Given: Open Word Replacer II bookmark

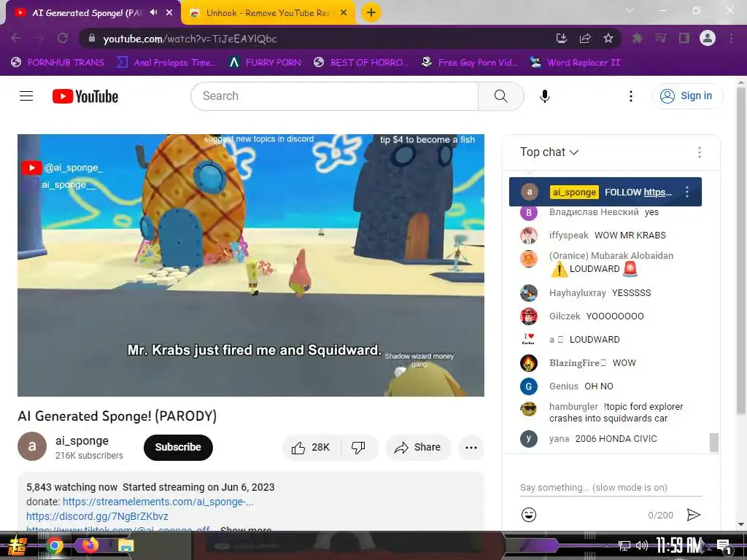Looking at the screenshot, I should (x=575, y=63).
